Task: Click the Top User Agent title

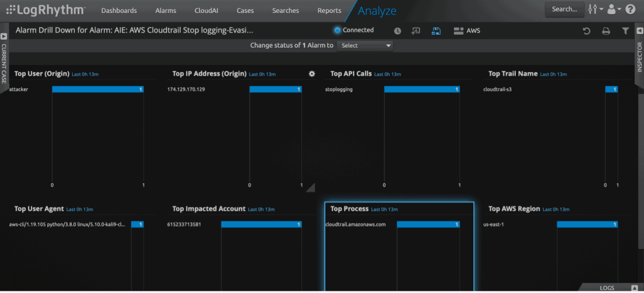Action: [x=39, y=209]
